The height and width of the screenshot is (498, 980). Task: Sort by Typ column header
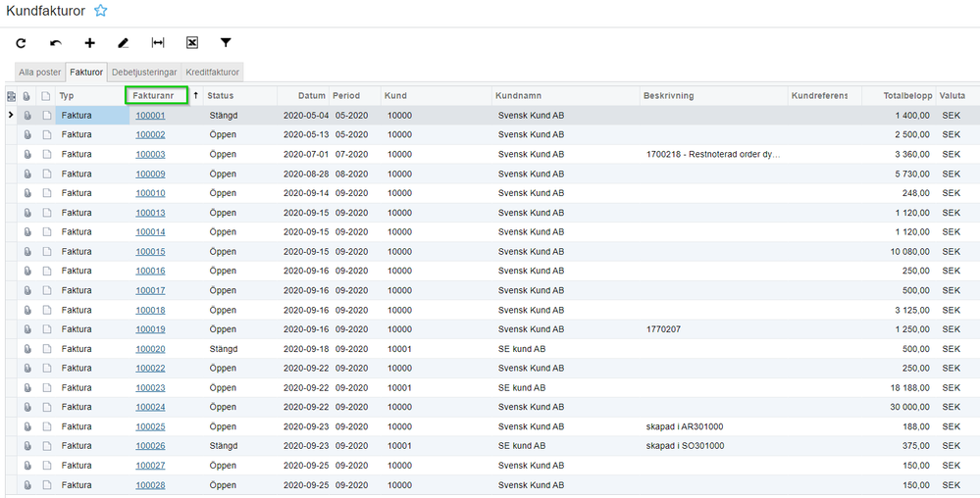[x=67, y=96]
